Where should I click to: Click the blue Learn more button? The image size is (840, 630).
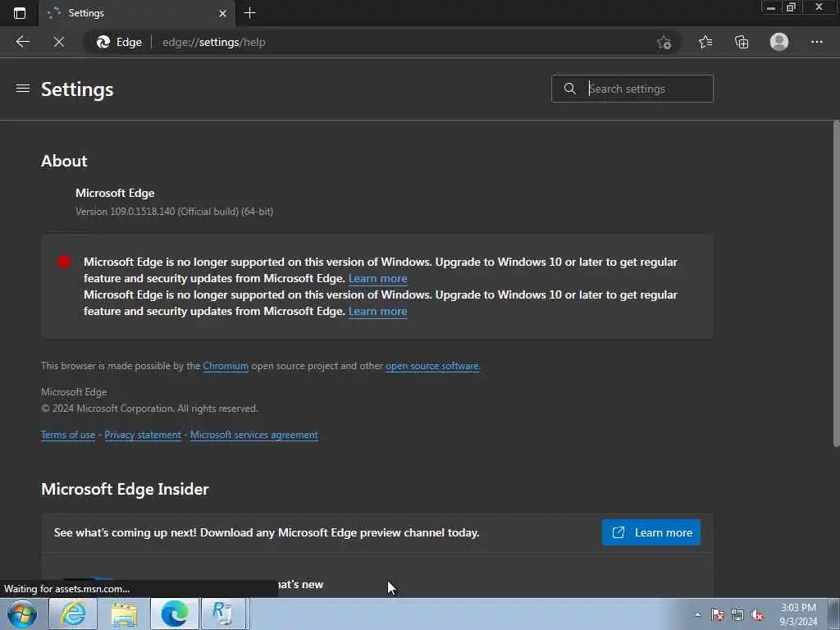pos(651,532)
